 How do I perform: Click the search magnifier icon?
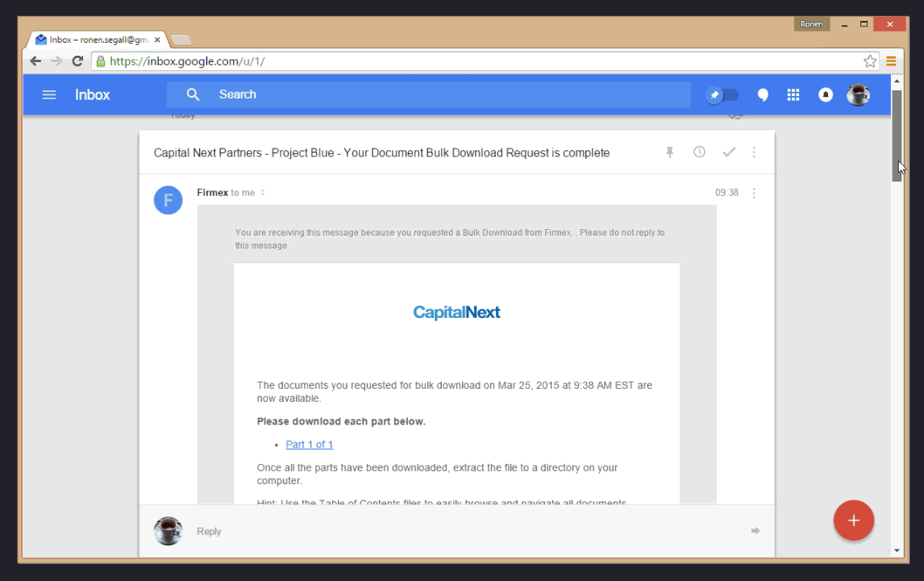coord(194,94)
